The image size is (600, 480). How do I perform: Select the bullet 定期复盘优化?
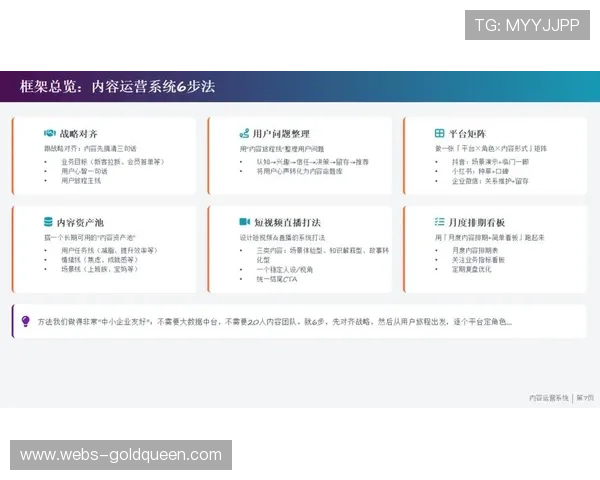coord(471,269)
